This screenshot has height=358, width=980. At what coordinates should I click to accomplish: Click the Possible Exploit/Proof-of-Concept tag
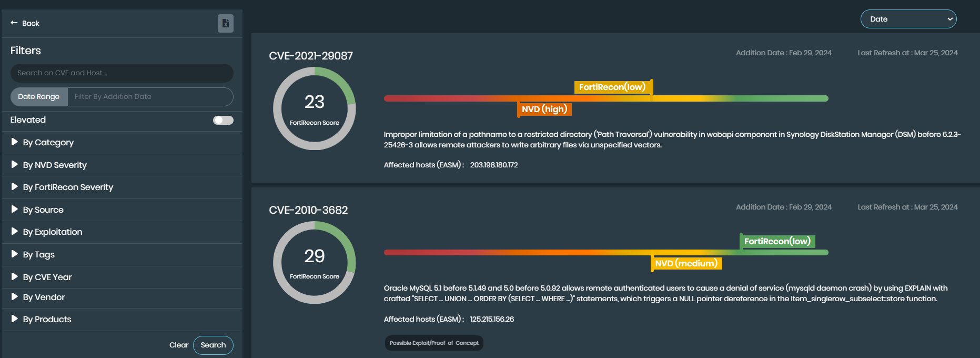(434, 343)
